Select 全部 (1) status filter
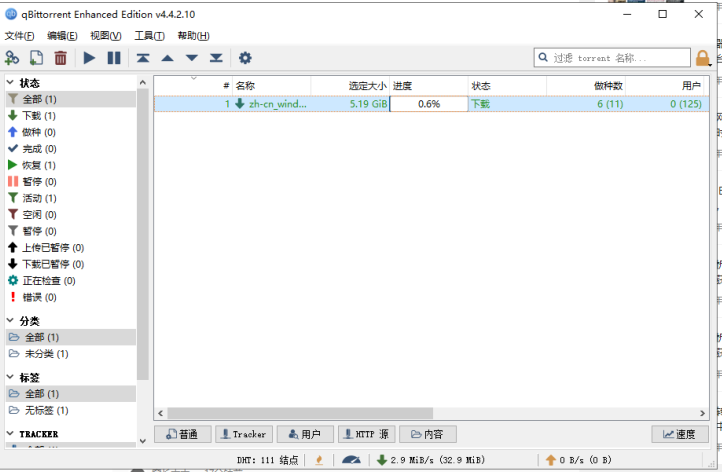The height and width of the screenshot is (472, 722). (x=71, y=99)
